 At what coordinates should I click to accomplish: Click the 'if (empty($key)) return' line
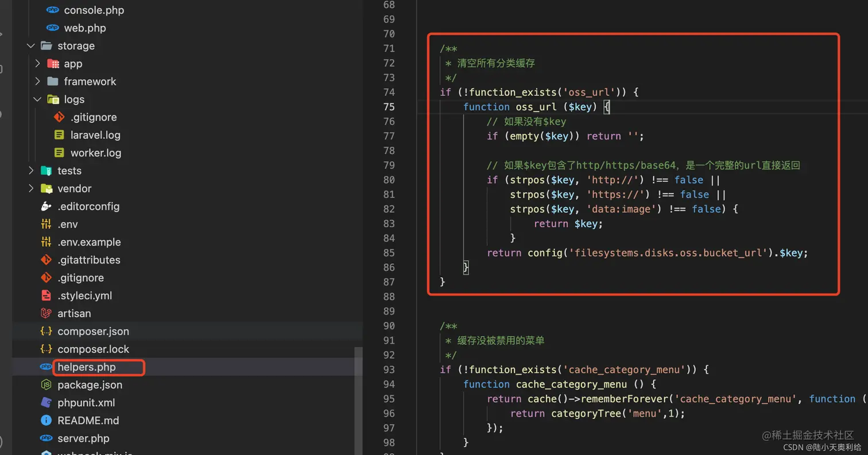pyautogui.click(x=565, y=136)
